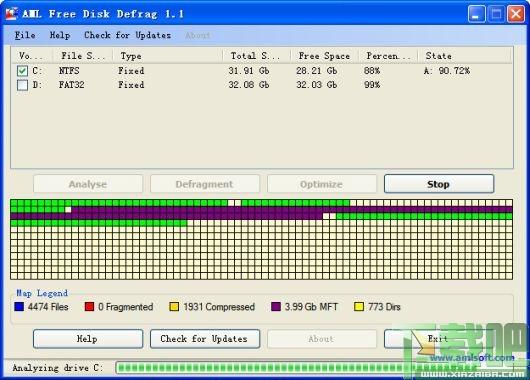The height and width of the screenshot is (380, 530).
Task: Select the FAT32 file system cell
Action: [x=72, y=85]
